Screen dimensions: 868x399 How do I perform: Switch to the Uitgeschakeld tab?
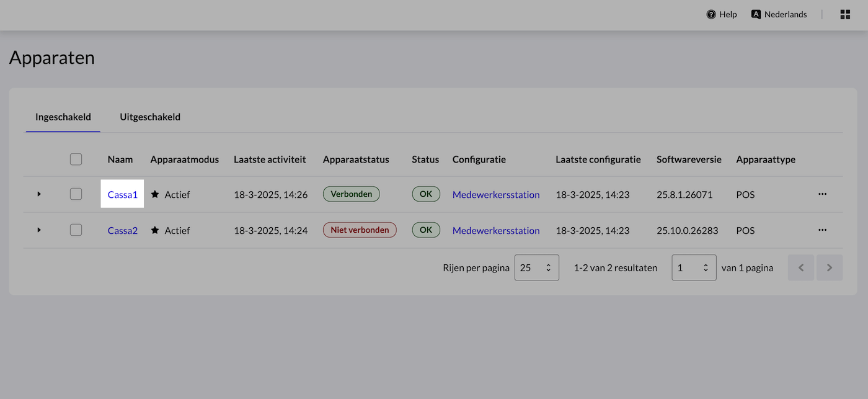(x=150, y=117)
